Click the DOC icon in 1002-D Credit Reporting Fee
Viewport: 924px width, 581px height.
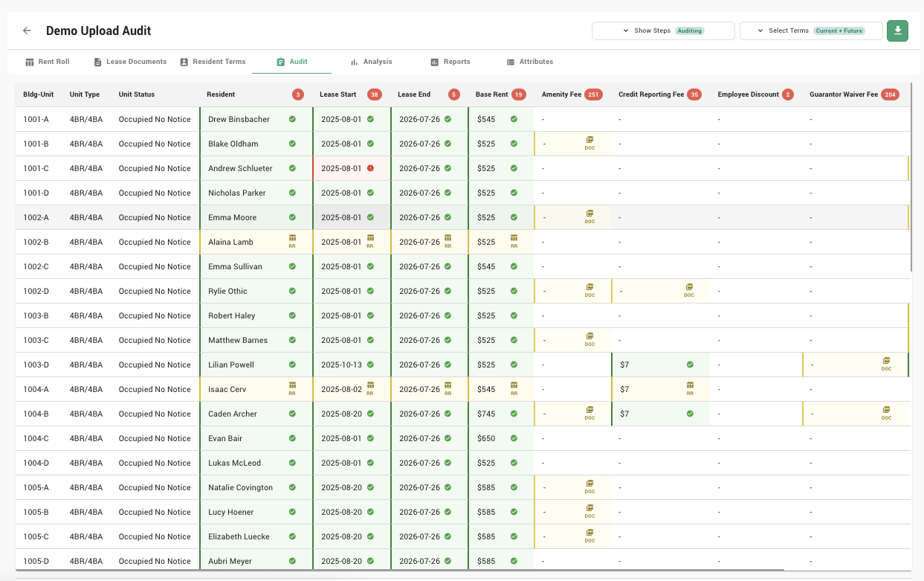pyautogui.click(x=689, y=290)
